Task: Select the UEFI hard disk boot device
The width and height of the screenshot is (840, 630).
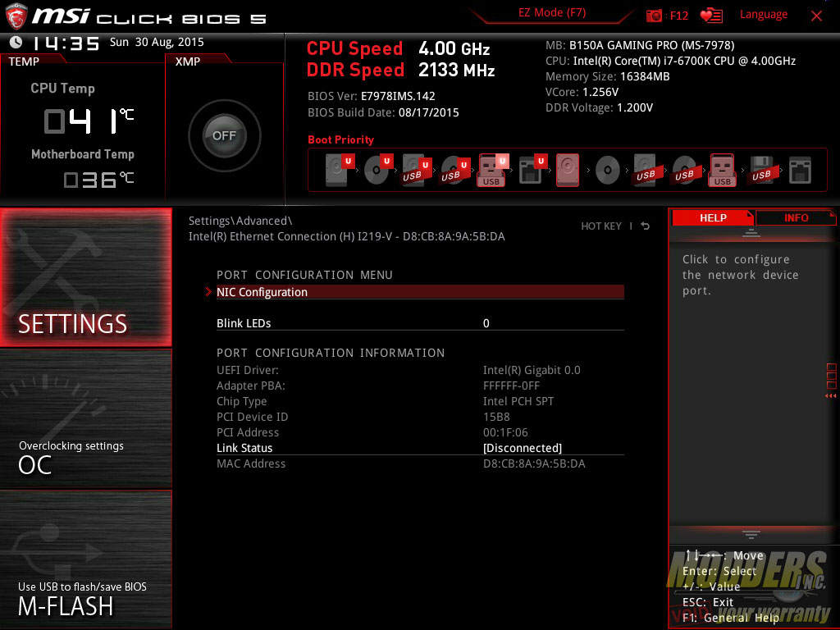Action: pos(340,170)
